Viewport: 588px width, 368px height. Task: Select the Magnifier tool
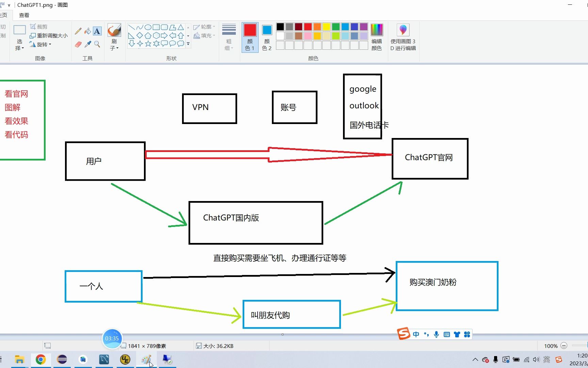97,44
